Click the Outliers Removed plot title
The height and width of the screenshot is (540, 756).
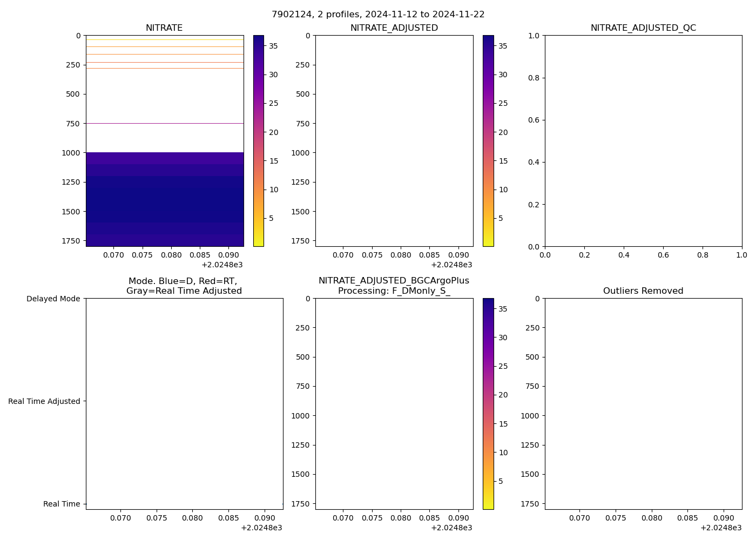643,291
